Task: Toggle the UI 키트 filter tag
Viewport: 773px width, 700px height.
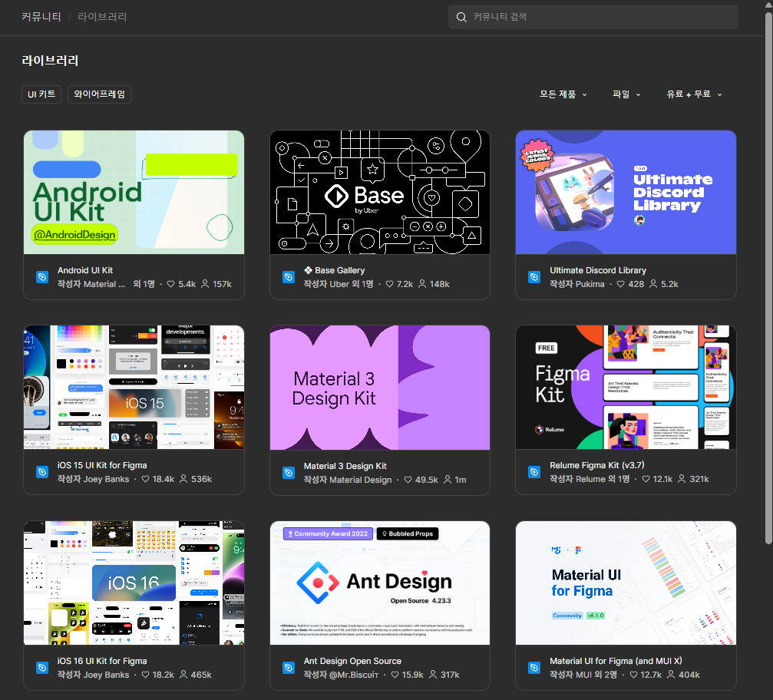Action: coord(41,94)
